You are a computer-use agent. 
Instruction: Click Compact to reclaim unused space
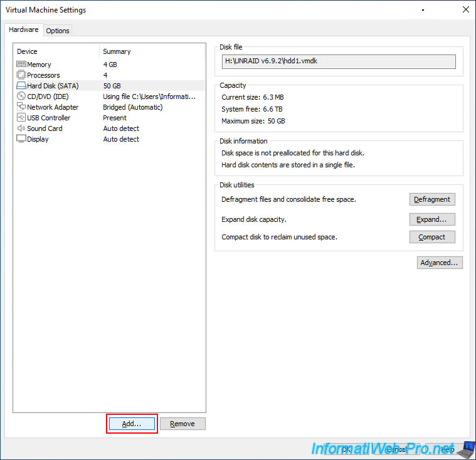[432, 237]
